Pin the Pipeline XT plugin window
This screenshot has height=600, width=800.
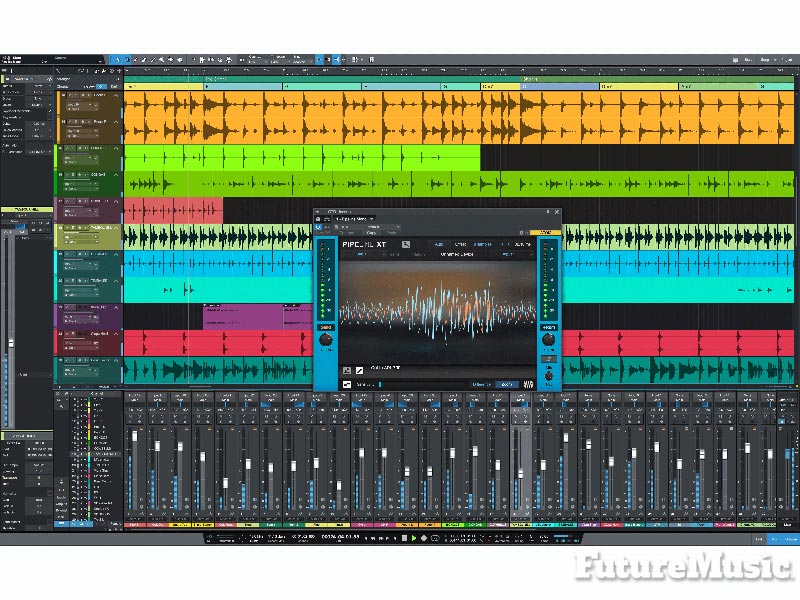pyautogui.click(x=548, y=212)
